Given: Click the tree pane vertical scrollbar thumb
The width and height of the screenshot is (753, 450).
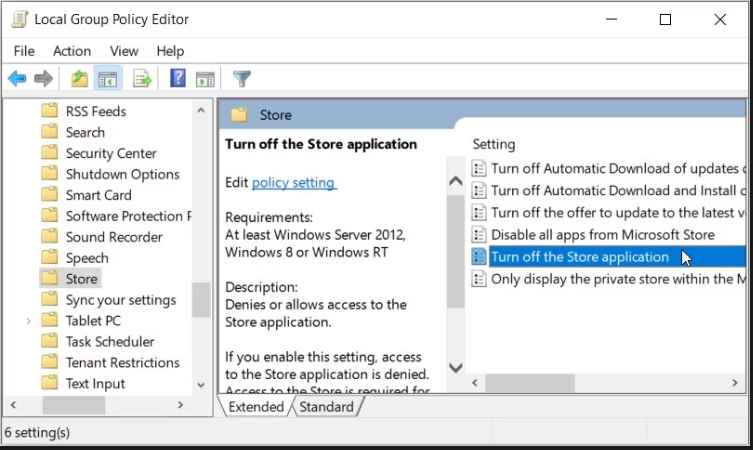Looking at the screenshot, I should (x=201, y=300).
